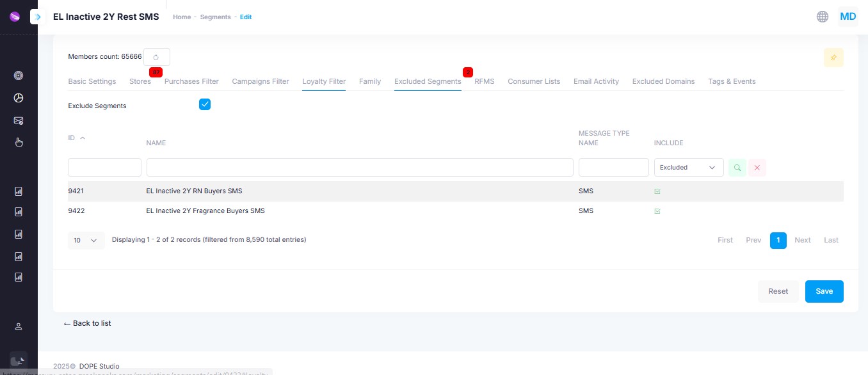Click the SMS cell in row 9421
Image resolution: width=868 pixels, height=375 pixels.
click(x=586, y=191)
